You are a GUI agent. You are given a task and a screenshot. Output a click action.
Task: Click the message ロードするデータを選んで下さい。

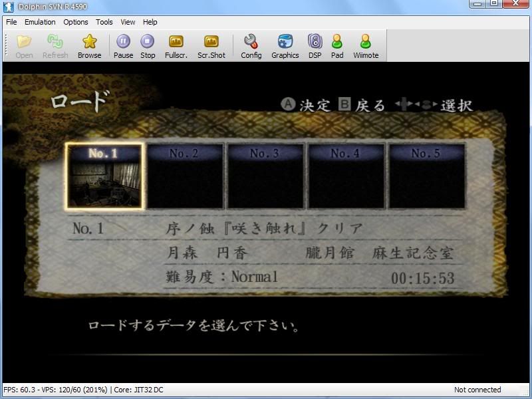194,326
